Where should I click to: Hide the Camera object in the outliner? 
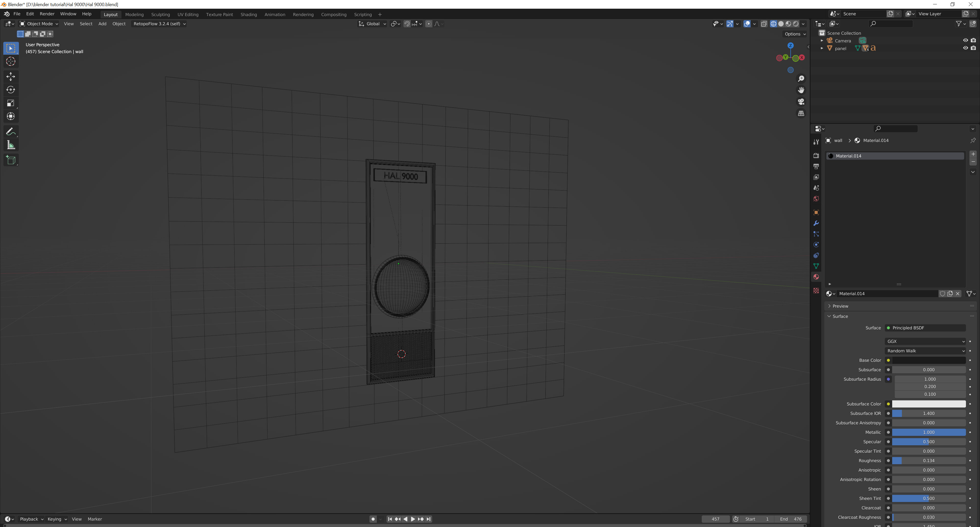coord(965,40)
